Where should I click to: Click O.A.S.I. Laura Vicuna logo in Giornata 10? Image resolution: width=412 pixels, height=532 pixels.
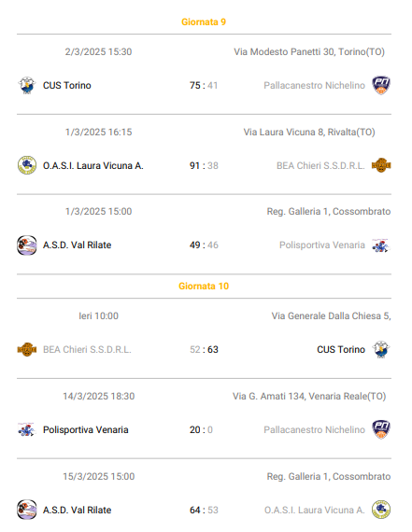(x=381, y=510)
